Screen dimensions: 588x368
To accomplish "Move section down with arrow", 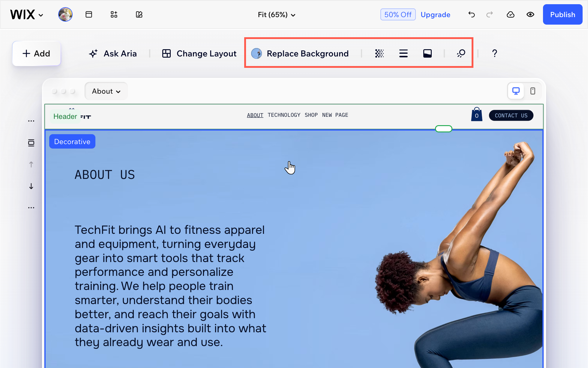I will point(31,186).
